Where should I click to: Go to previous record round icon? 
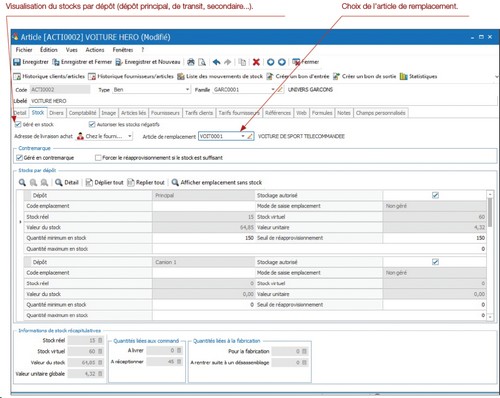click(x=270, y=62)
